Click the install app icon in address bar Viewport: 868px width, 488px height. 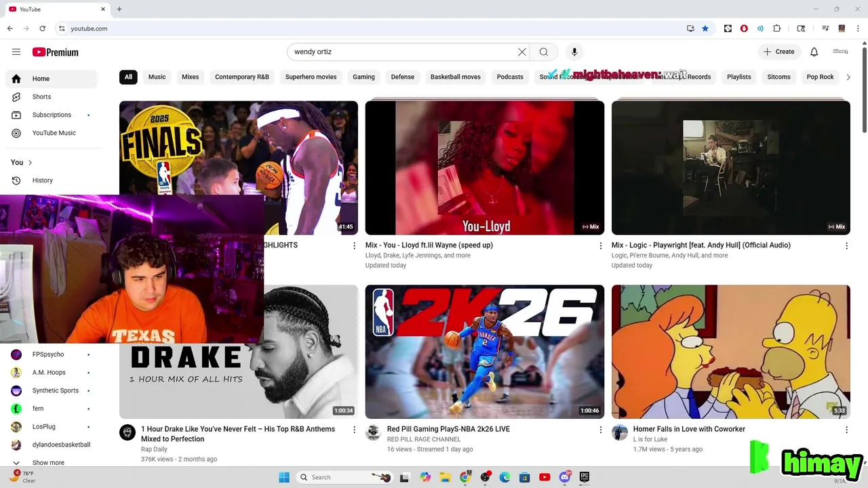[x=690, y=28]
